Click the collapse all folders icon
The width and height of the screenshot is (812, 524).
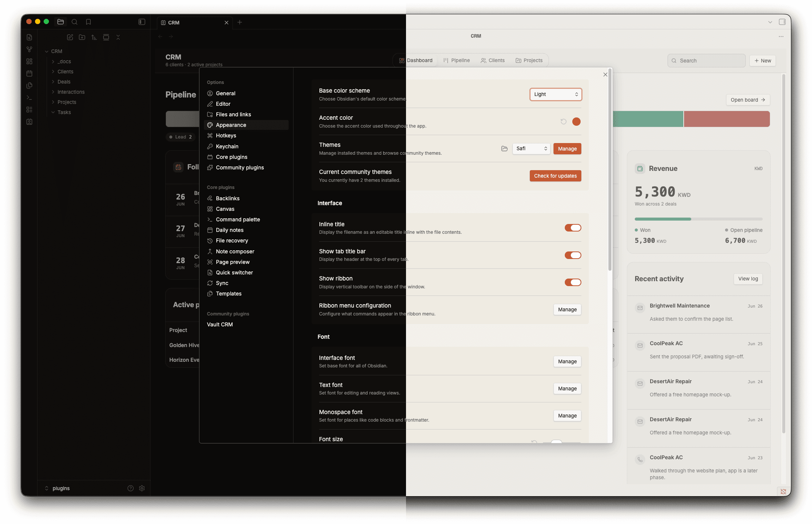118,37
